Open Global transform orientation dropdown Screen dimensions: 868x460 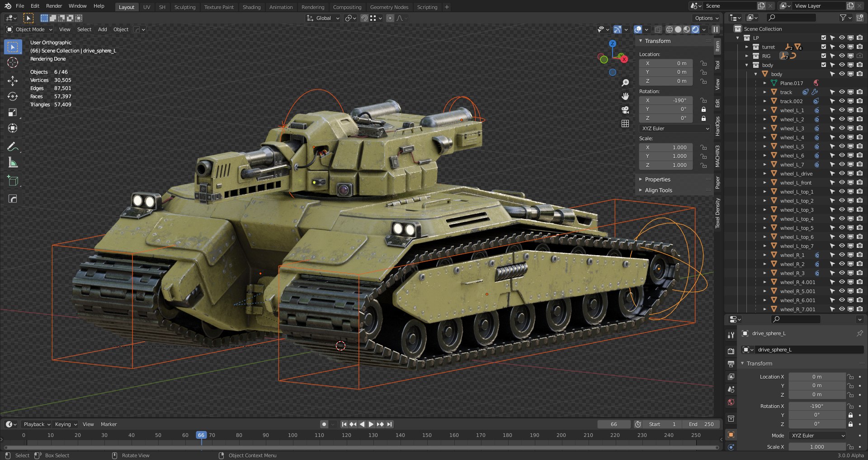(323, 18)
